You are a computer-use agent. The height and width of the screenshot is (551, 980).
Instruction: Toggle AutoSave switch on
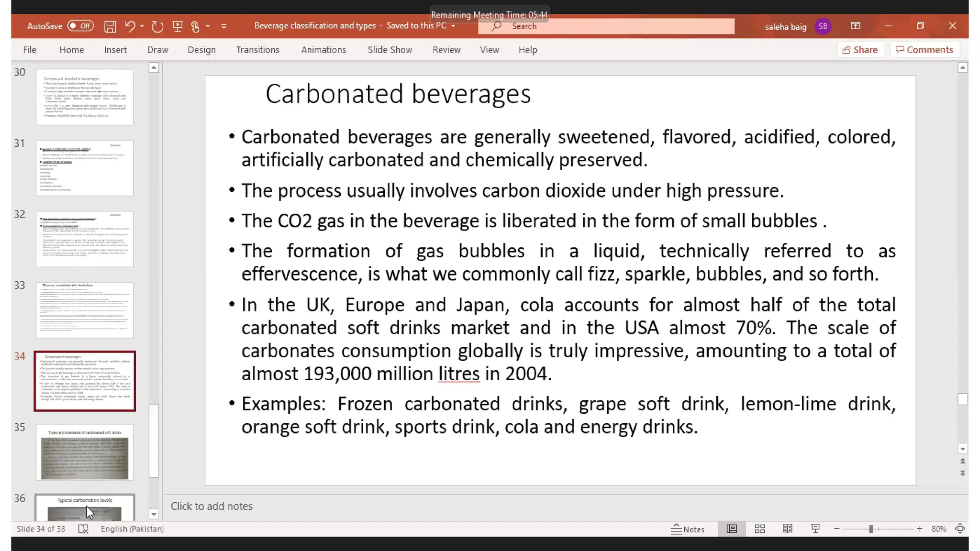tap(80, 26)
